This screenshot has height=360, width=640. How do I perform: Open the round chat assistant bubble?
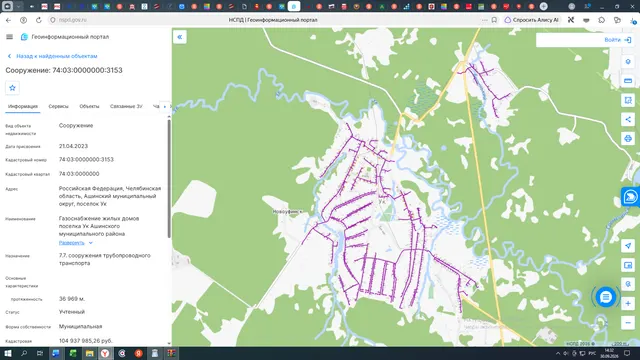coord(606,297)
